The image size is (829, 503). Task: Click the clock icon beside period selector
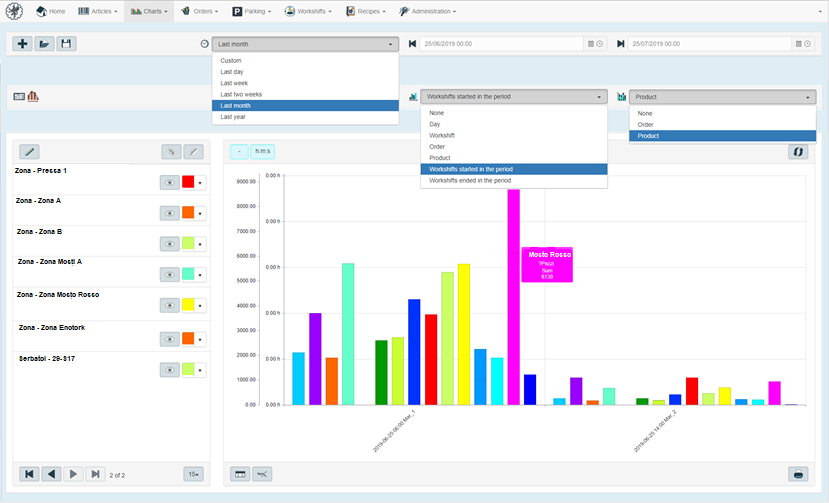[x=205, y=44]
